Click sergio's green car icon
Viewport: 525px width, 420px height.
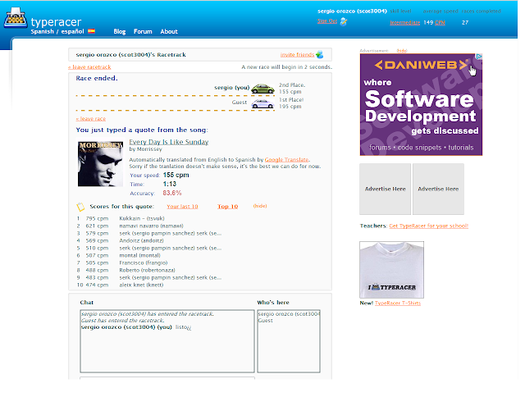tap(262, 89)
